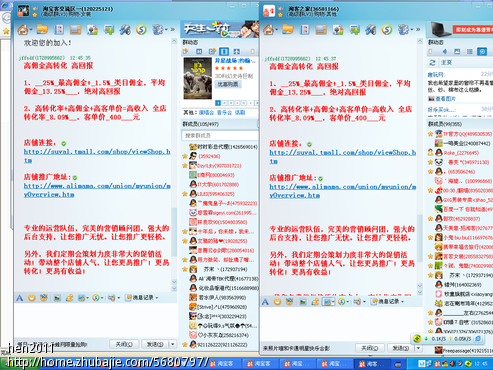493x370 pixels.
Task: Open search S icon in left window toolbar
Action: click(x=141, y=30)
